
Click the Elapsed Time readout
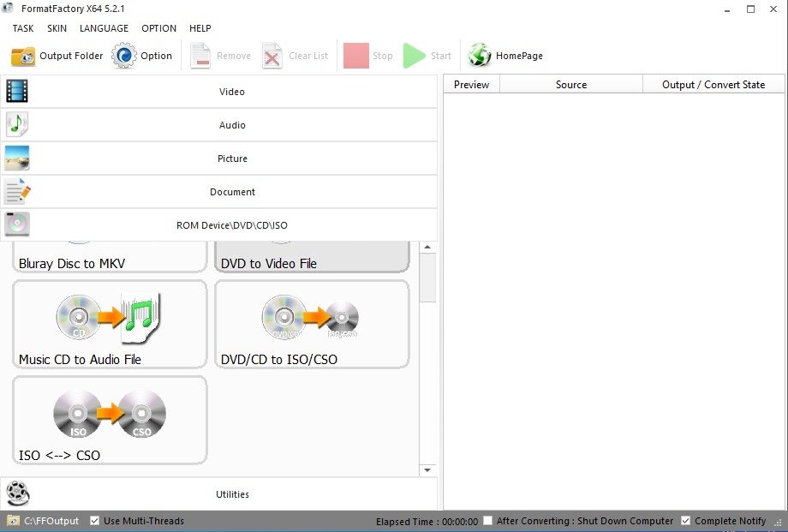(x=427, y=522)
